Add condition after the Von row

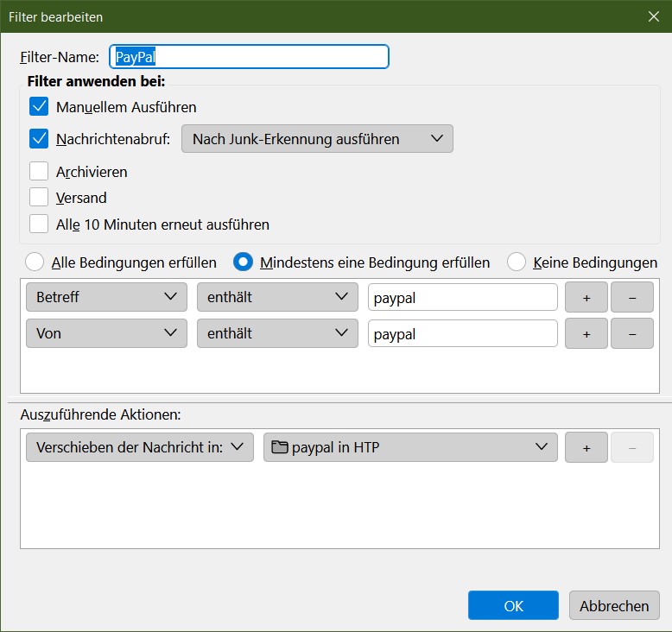(x=586, y=333)
